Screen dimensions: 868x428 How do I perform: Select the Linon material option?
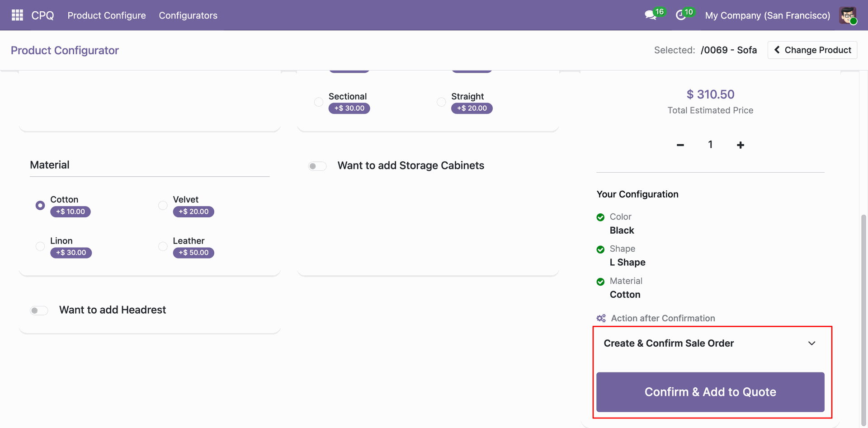40,246
